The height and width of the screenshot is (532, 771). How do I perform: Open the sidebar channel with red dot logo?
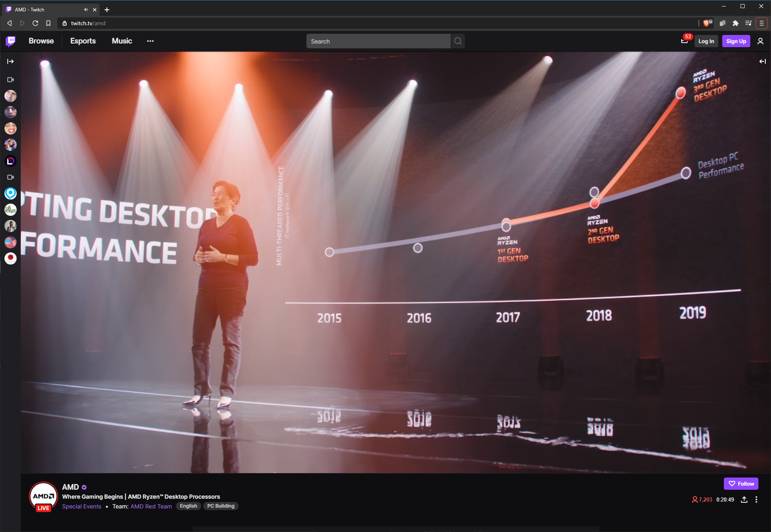[x=11, y=258]
